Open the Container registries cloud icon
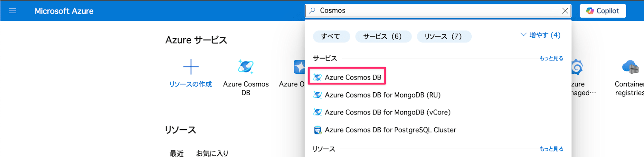Viewport: 644px width, 157px height. 630,67
